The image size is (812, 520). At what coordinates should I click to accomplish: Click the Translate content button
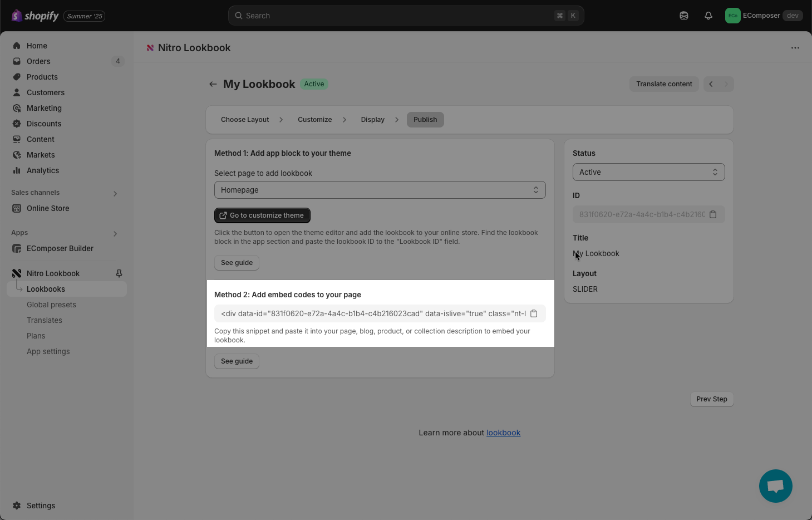click(664, 84)
